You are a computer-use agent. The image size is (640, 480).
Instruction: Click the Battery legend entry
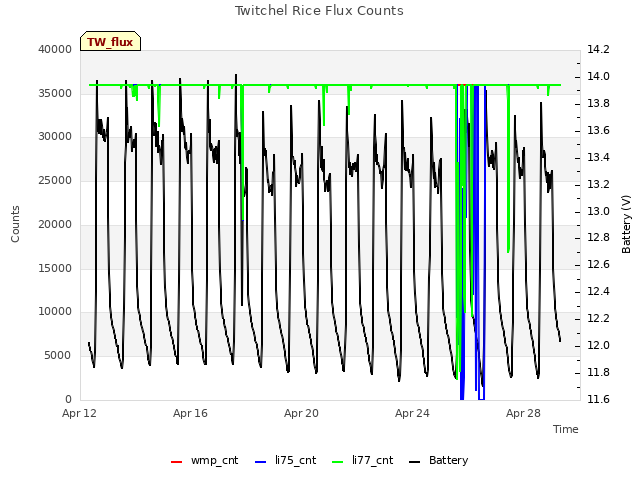438,460
